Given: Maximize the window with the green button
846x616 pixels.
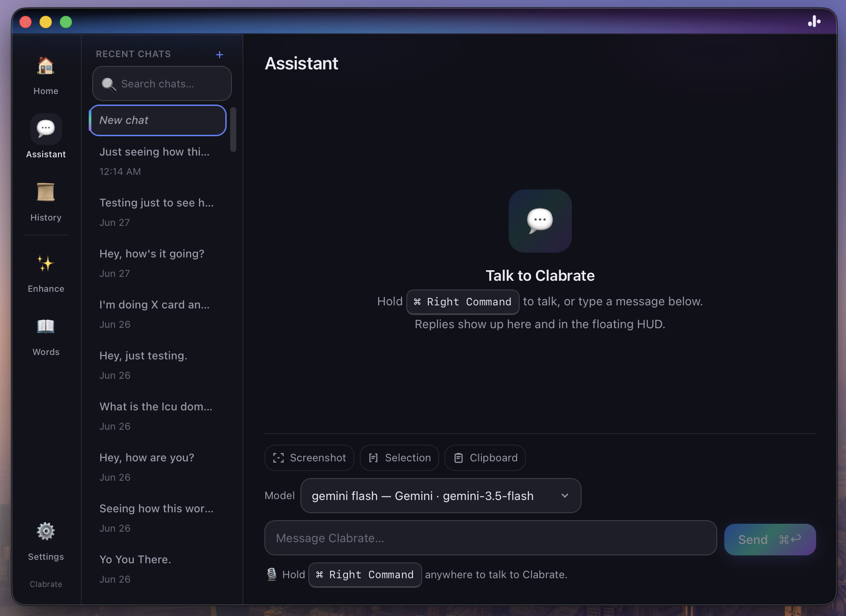Looking at the screenshot, I should click(66, 22).
